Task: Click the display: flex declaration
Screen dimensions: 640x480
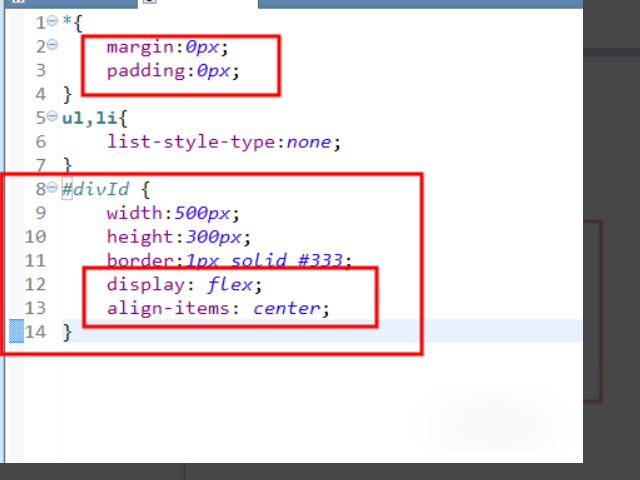Action: (x=184, y=284)
